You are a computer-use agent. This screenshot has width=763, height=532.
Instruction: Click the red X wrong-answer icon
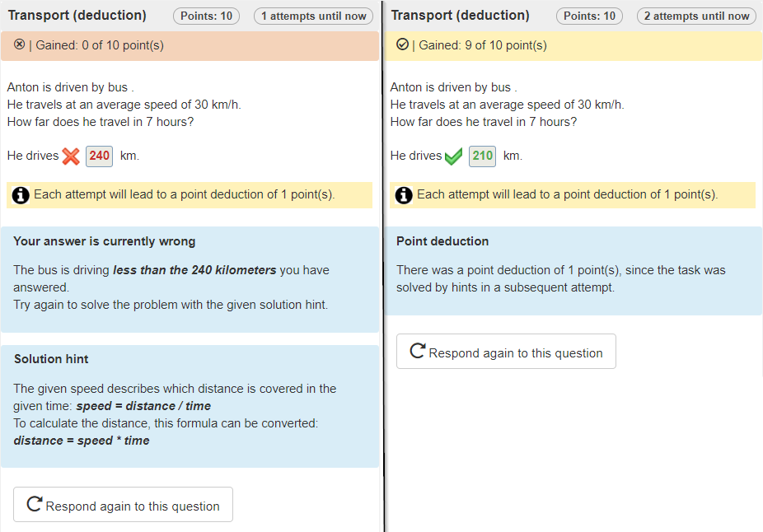71,156
